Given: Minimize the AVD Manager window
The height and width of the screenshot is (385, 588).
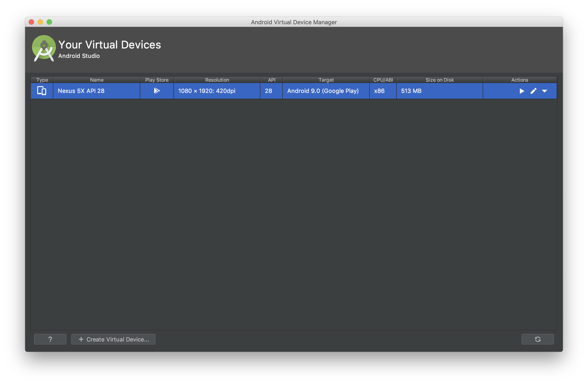Looking at the screenshot, I should (40, 22).
